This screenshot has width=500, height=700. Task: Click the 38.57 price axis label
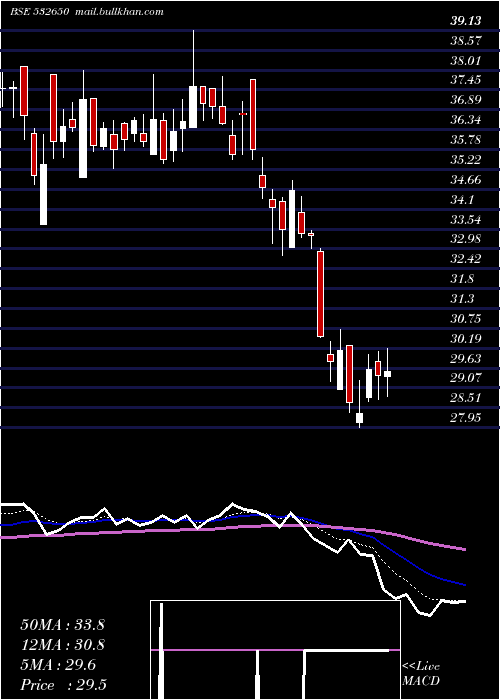coord(466,40)
